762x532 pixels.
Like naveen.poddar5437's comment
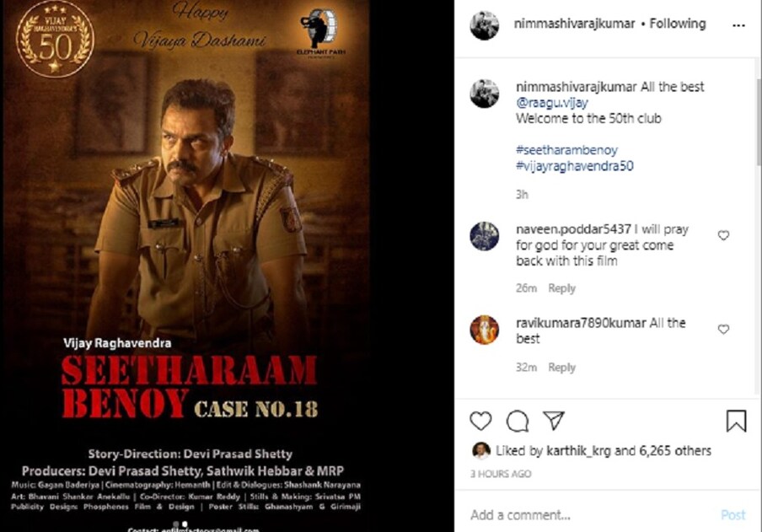(723, 235)
